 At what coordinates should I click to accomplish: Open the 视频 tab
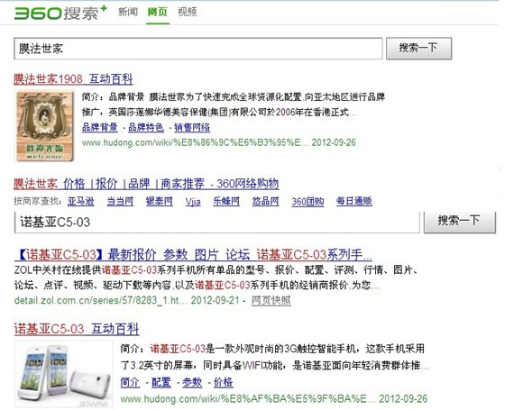click(x=187, y=12)
